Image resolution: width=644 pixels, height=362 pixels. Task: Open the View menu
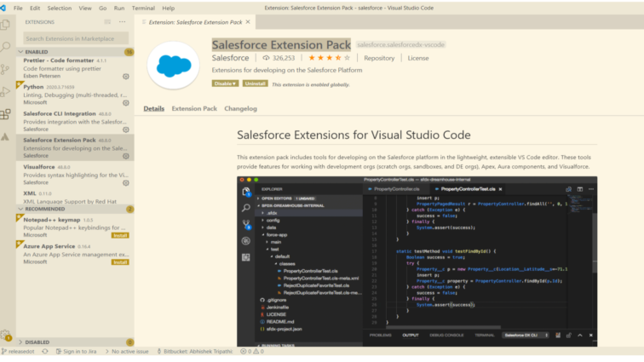click(x=85, y=8)
